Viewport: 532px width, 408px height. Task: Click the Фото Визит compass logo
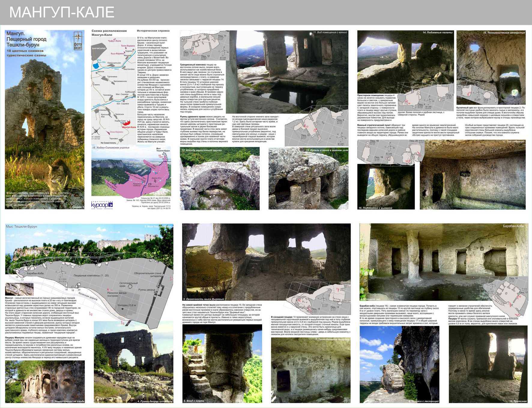point(78,41)
